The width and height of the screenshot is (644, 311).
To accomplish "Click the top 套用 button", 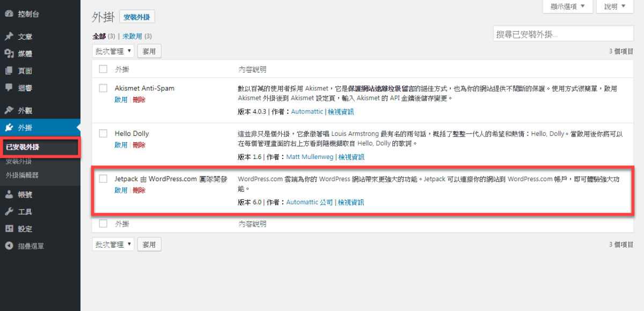I will point(149,51).
